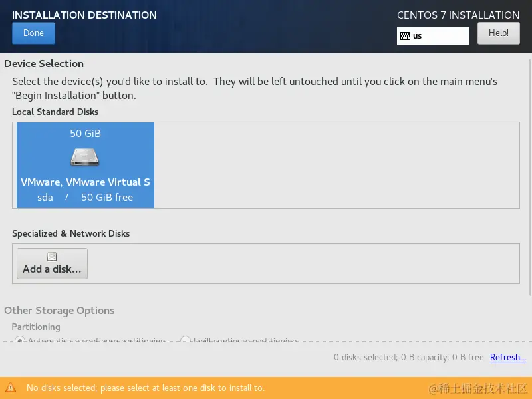Click the CENTOS 7 INSTALLATION title
Image resolution: width=532 pixels, height=399 pixels.
(x=458, y=15)
